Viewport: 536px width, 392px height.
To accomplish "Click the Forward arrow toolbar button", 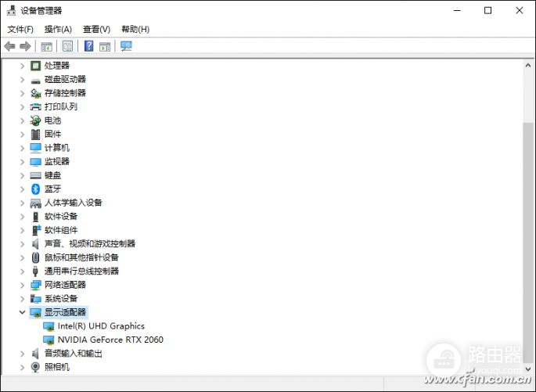I will click(25, 46).
